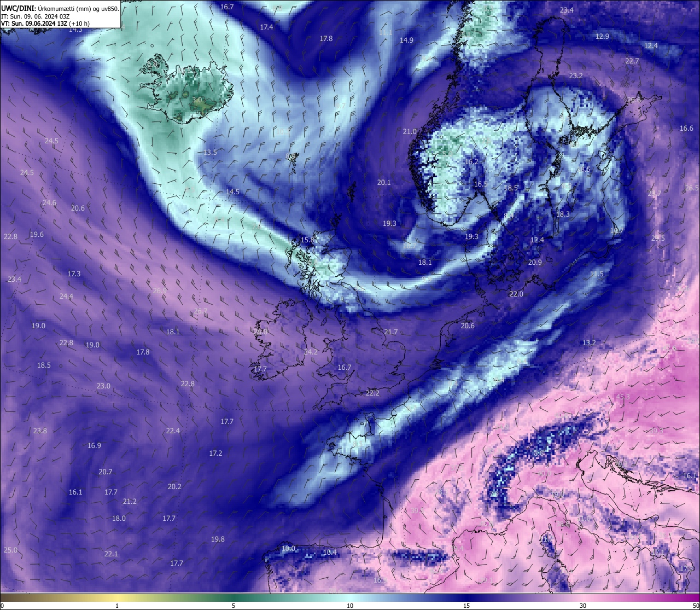Click the 23.0 value label
700x610 pixels.
pyautogui.click(x=103, y=386)
